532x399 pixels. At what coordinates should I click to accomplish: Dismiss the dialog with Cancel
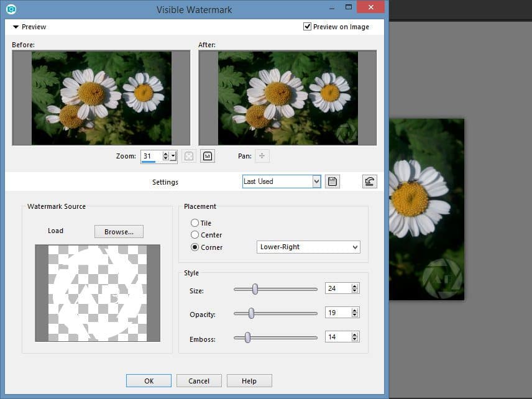(199, 380)
